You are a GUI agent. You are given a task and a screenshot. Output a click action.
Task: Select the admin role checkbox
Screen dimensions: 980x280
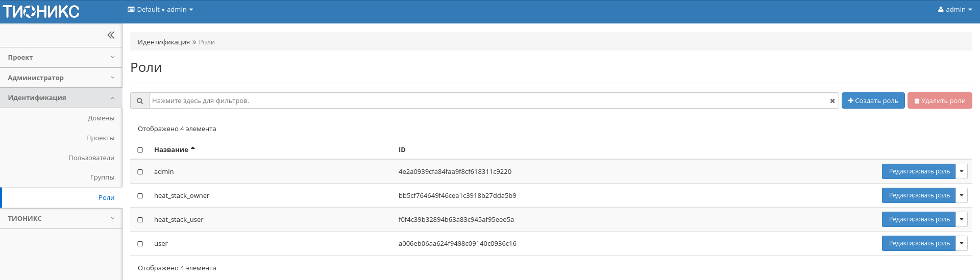tap(140, 172)
